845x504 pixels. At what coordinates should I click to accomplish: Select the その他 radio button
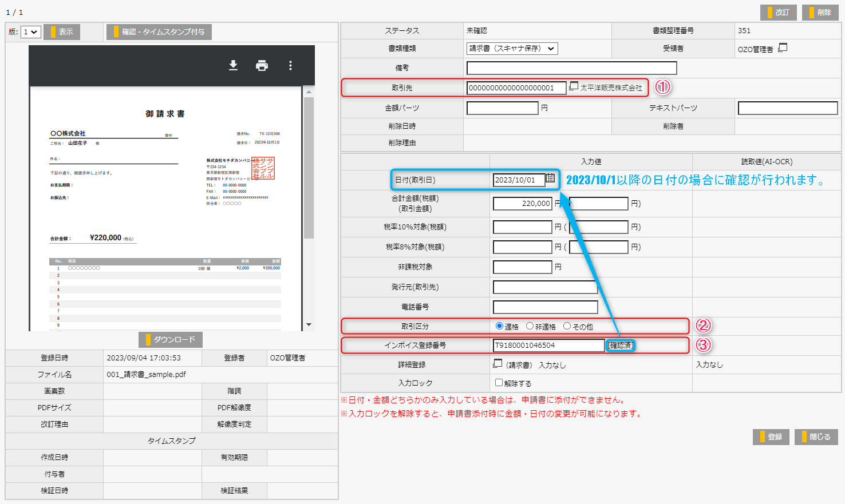[x=567, y=326]
